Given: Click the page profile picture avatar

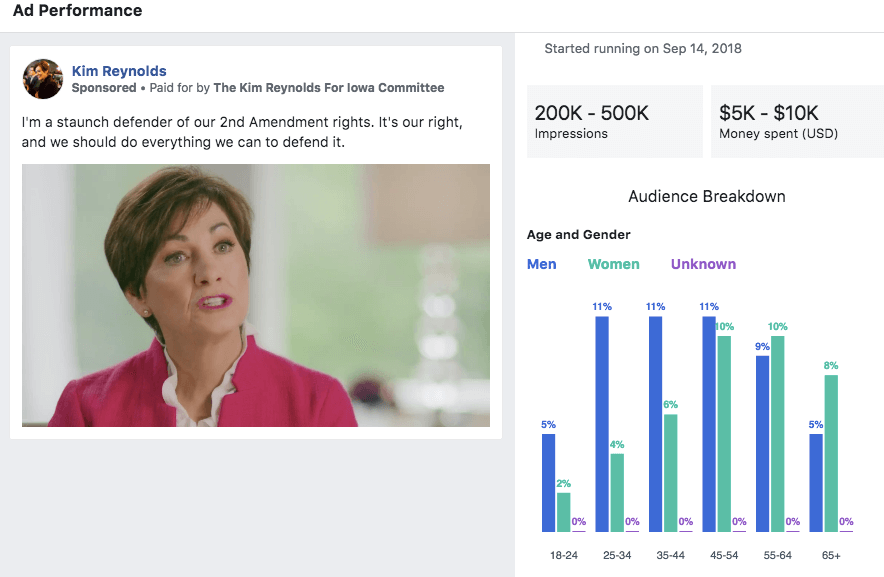Looking at the screenshot, I should pos(43,79).
